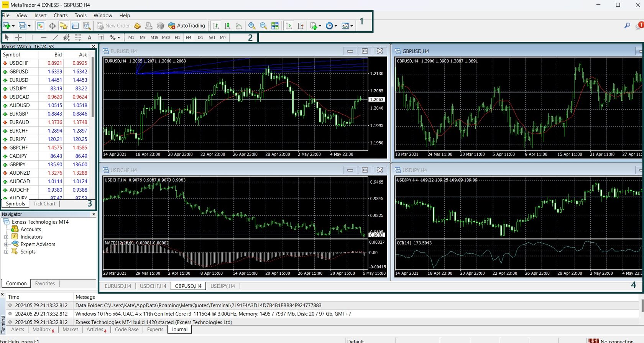Open the Tick Chart tab

tap(44, 204)
